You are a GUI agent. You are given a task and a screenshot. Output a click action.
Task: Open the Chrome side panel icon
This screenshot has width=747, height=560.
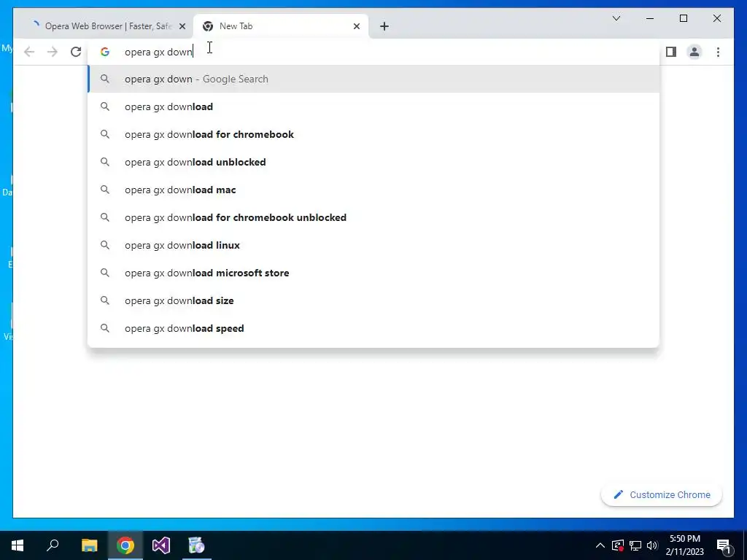pyautogui.click(x=671, y=52)
